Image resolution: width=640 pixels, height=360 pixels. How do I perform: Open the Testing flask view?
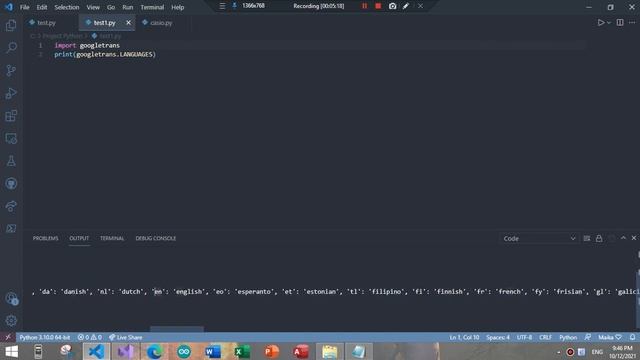(11, 161)
